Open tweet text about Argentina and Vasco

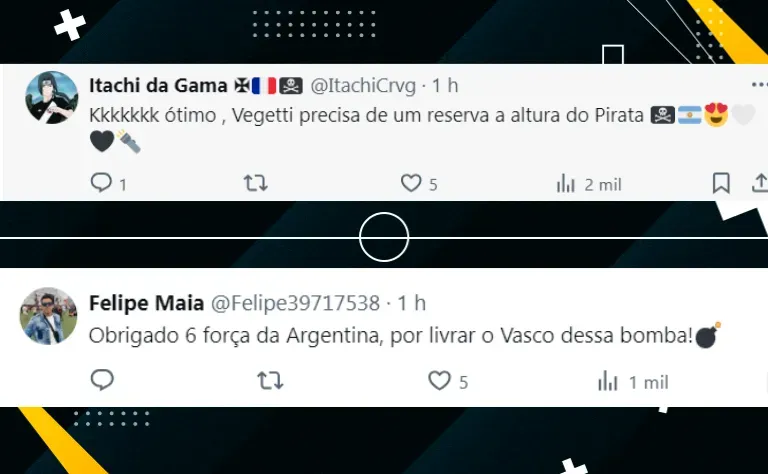pyautogui.click(x=405, y=336)
